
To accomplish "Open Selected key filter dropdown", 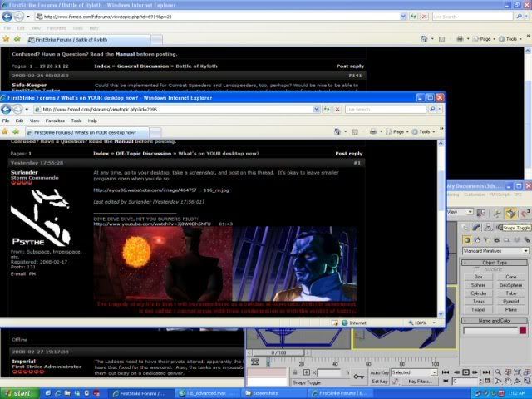I will 414,372.
